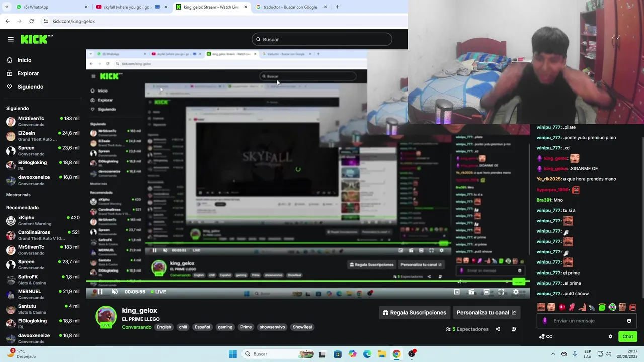Open king_gelox channel avatar
The width and height of the screenshot is (644, 362).
pos(106,317)
